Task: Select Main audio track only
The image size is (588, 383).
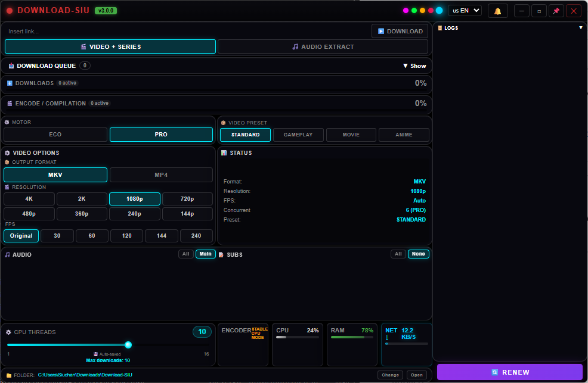Action: pos(206,254)
